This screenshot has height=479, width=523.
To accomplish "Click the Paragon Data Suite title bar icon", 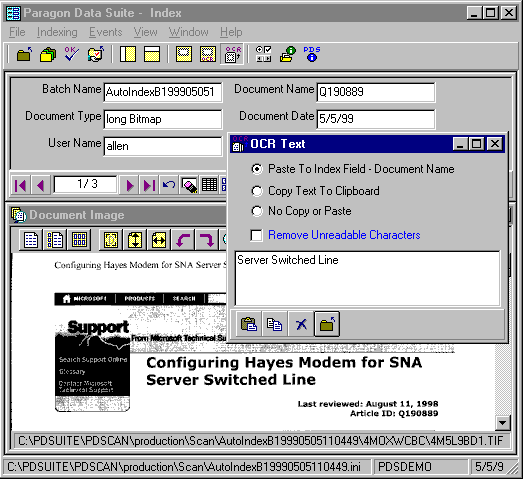I will pos(13,13).
